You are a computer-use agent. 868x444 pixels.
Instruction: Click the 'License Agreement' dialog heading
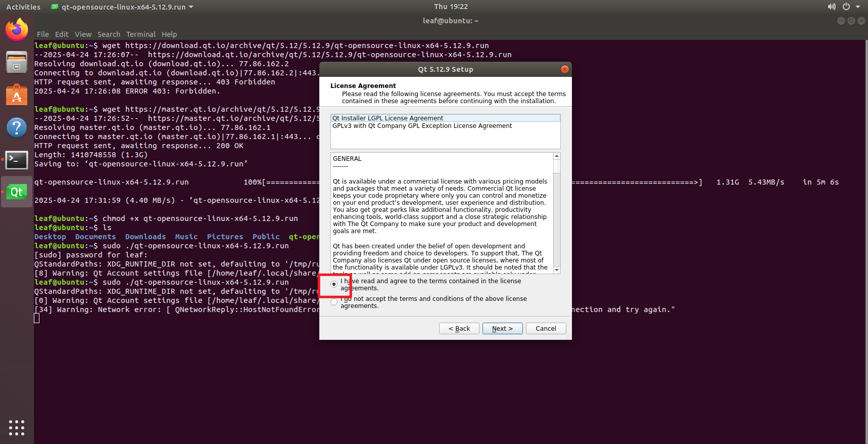[363, 86]
